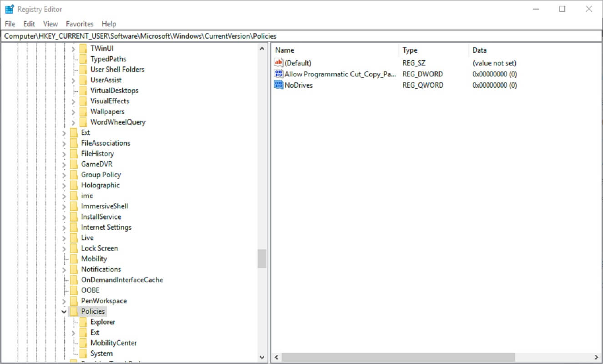
Task: Click the Policies open folder icon
Action: coord(74,311)
